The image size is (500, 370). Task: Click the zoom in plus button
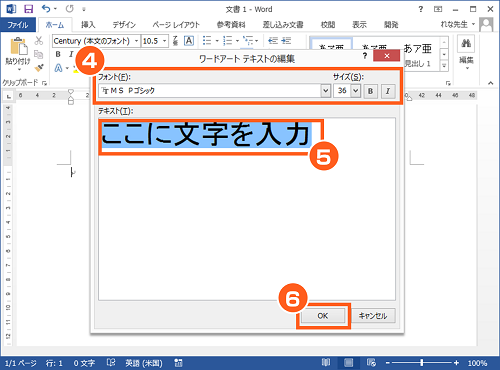tap(456, 363)
